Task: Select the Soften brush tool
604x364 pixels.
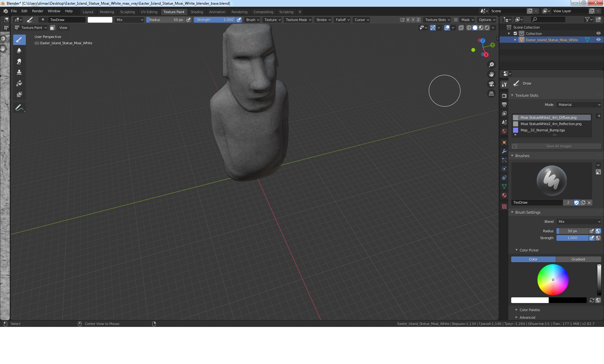Action: (19, 50)
